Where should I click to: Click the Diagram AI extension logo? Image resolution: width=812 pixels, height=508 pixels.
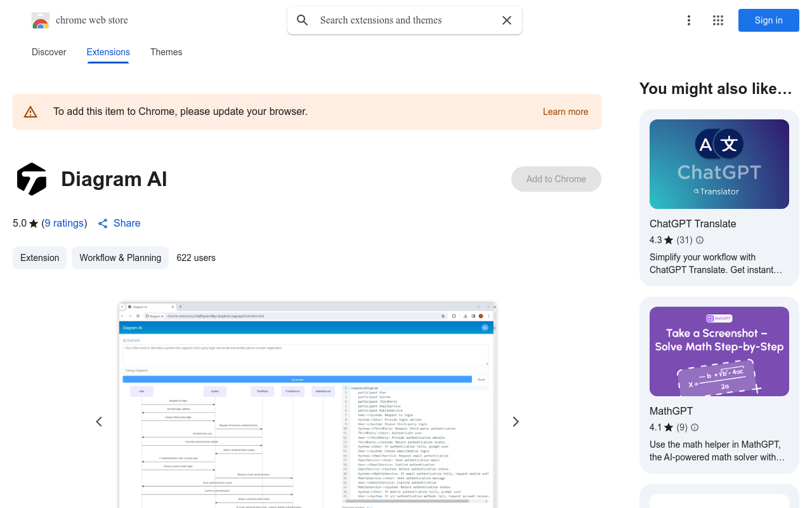click(32, 179)
